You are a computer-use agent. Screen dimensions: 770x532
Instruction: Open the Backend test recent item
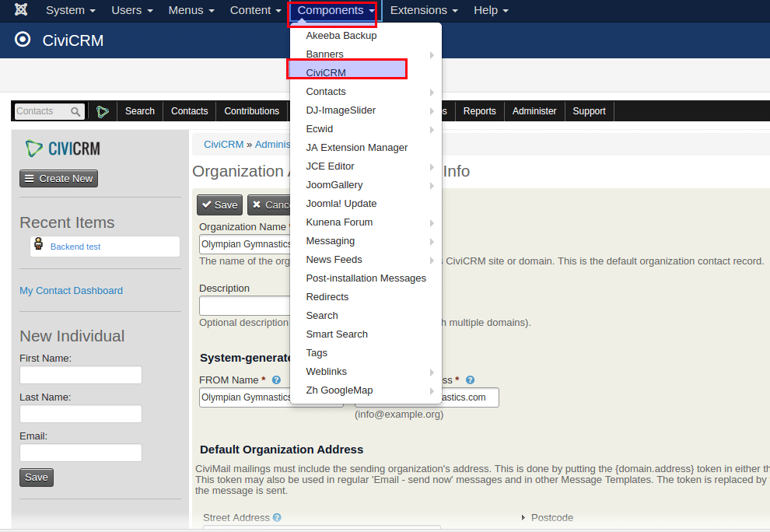(x=75, y=247)
